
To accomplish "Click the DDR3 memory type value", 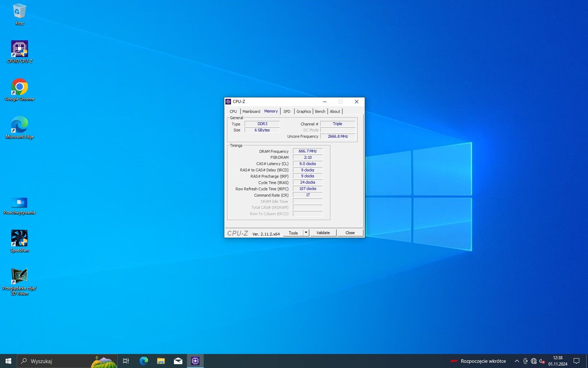I will point(262,124).
